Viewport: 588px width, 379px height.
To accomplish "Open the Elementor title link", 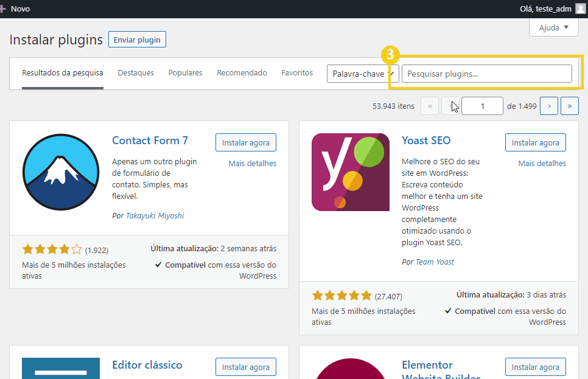I will tap(441, 370).
